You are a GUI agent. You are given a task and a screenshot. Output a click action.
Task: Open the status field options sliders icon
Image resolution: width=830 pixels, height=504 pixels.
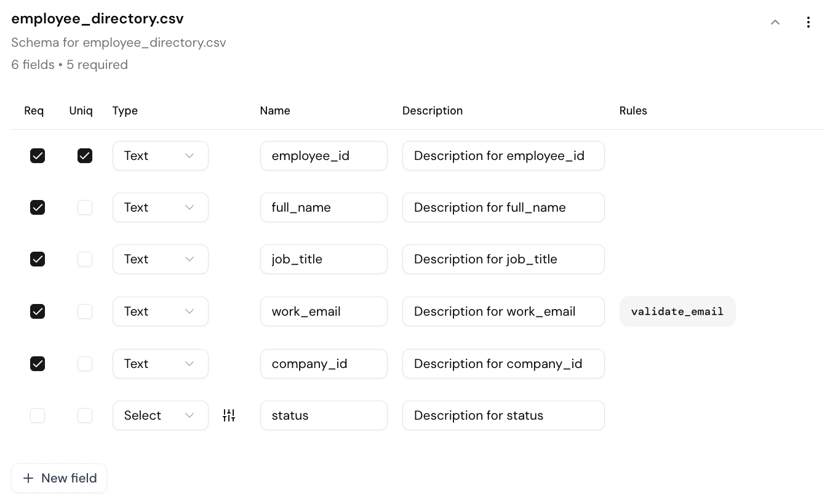(229, 415)
